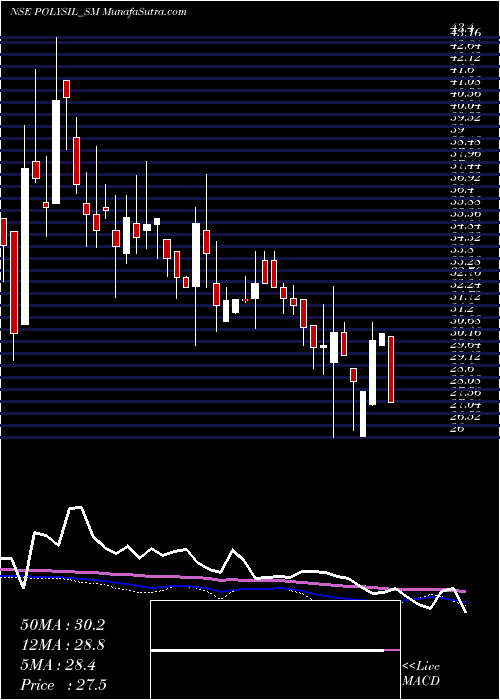Click the 36.92 price axis label
The width and height of the screenshot is (500, 700).
tap(466, 179)
